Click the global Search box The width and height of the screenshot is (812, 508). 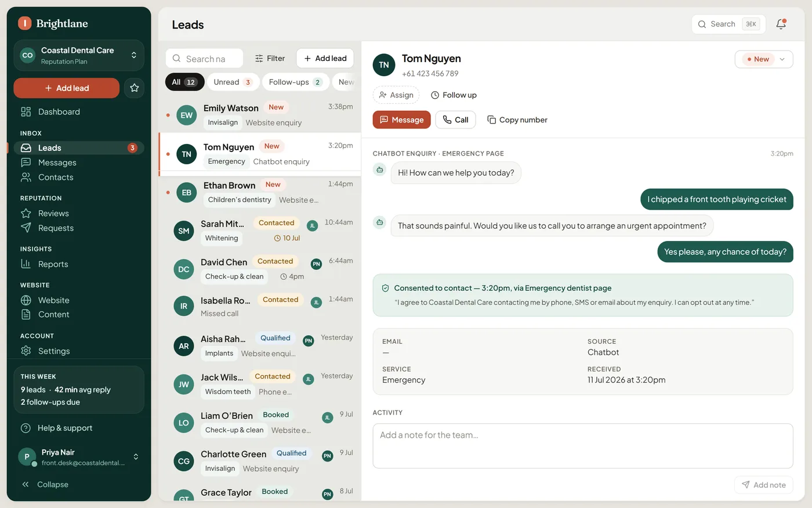pyautogui.click(x=728, y=24)
